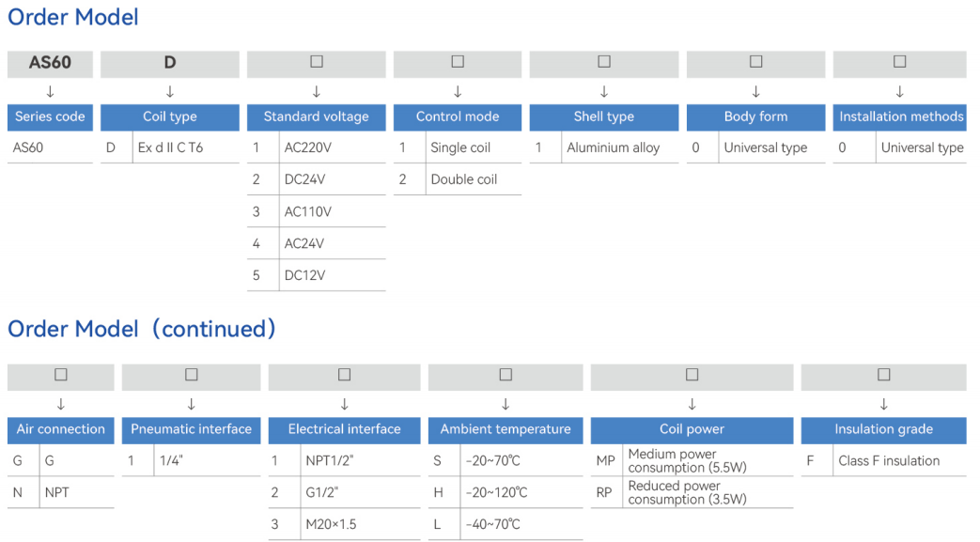Choose the Double coil option row

[x=464, y=179]
